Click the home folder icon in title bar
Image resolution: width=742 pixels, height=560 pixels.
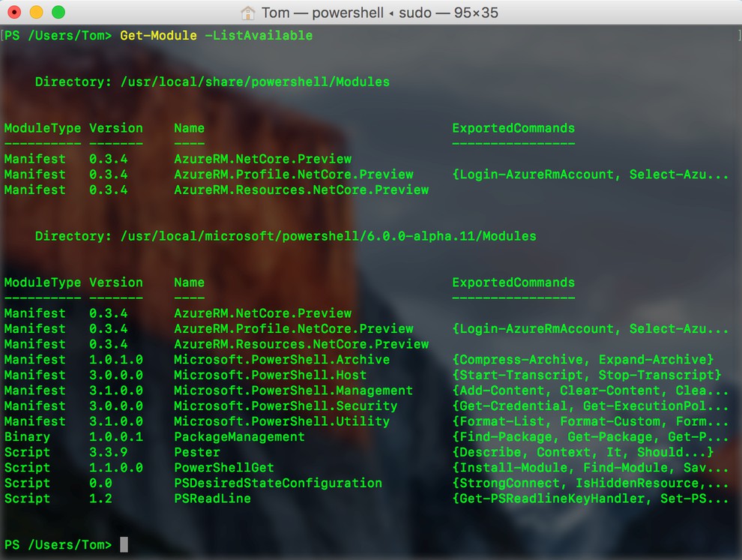[x=247, y=13]
